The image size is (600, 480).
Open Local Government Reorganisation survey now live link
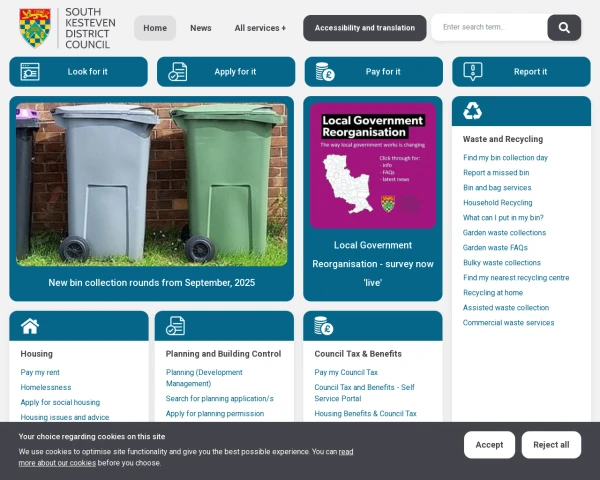373,264
